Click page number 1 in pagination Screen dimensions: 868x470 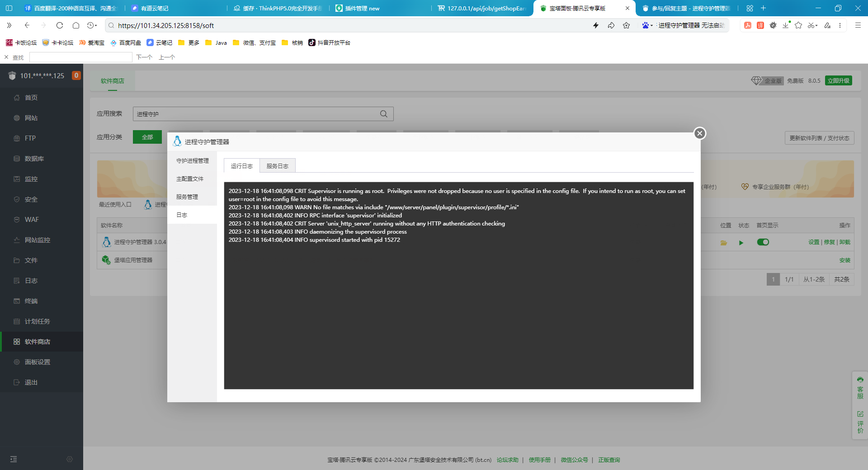tap(773, 279)
